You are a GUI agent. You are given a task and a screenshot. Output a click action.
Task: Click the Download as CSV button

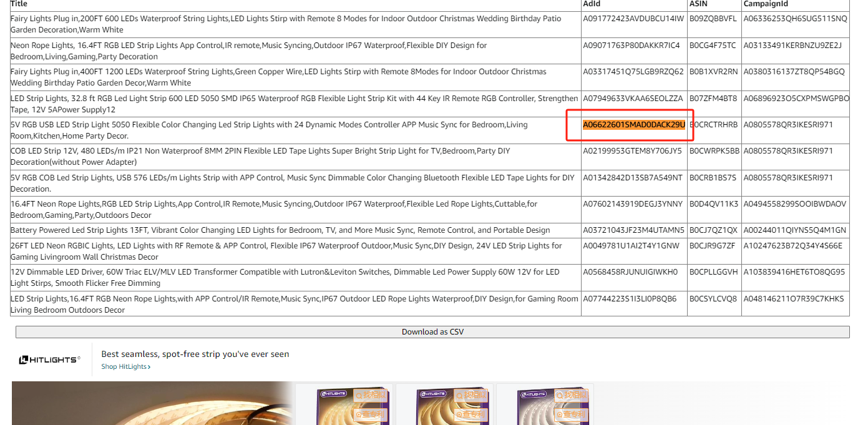pos(432,332)
